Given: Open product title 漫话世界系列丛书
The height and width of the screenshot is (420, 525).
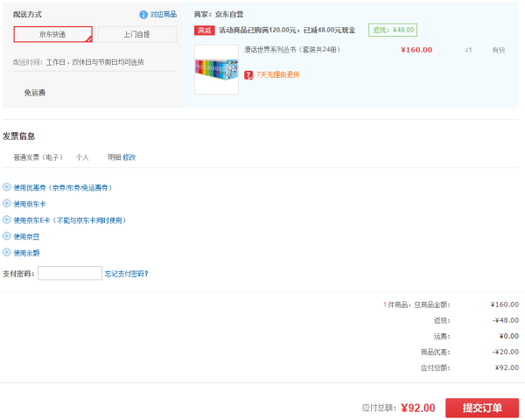Looking at the screenshot, I should coord(292,50).
